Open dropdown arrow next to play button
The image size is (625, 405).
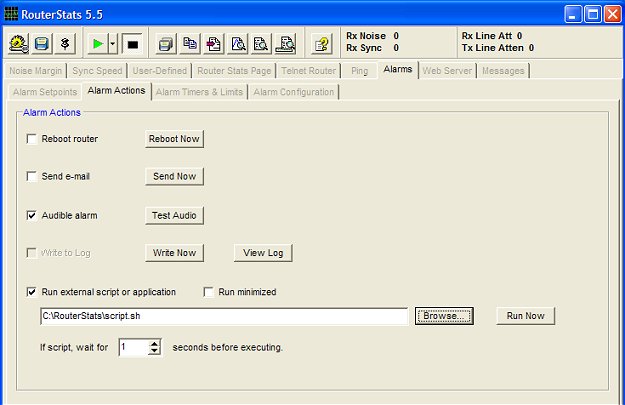click(113, 44)
